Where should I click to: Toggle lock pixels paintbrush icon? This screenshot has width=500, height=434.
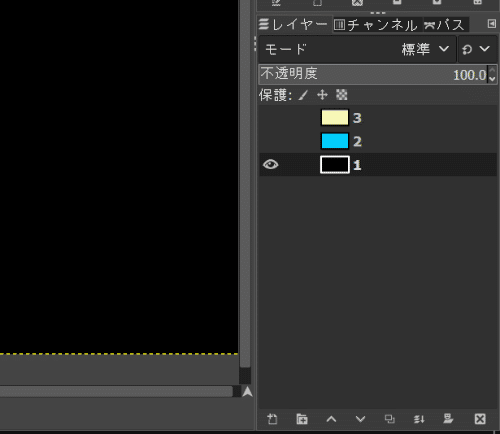coord(303,95)
